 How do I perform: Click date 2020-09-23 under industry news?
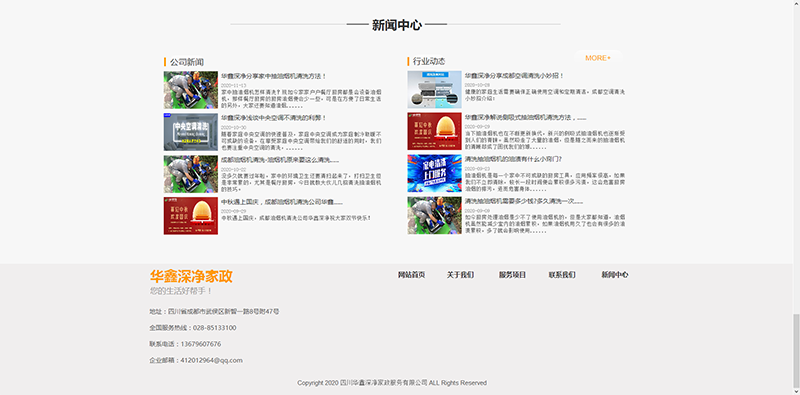(478, 168)
